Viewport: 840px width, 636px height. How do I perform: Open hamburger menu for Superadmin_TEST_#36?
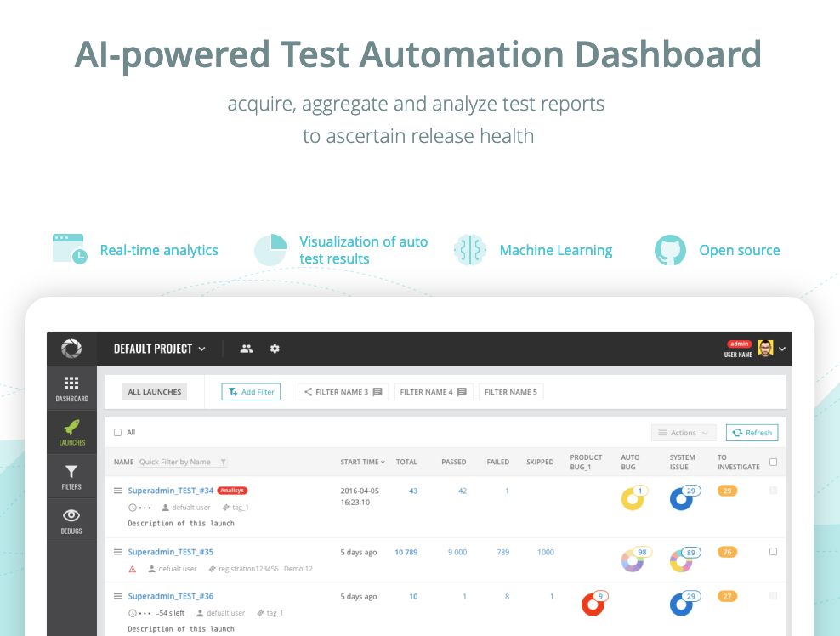tap(118, 596)
